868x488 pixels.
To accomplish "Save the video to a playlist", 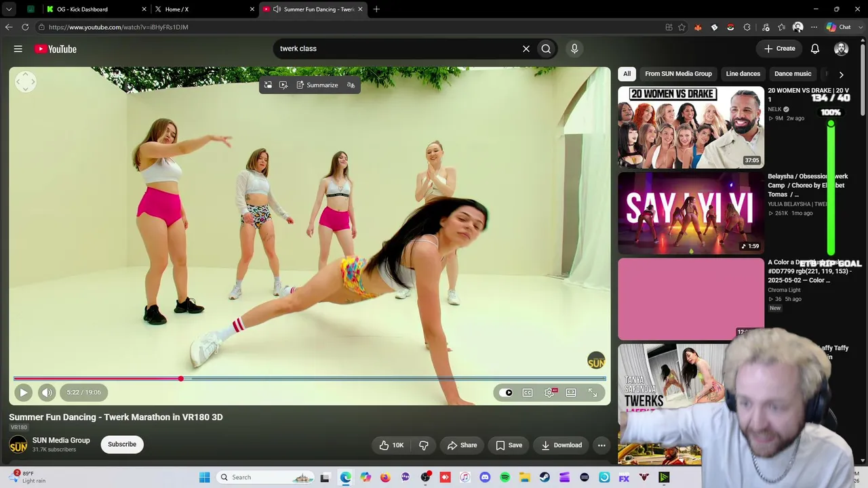I will (x=509, y=445).
